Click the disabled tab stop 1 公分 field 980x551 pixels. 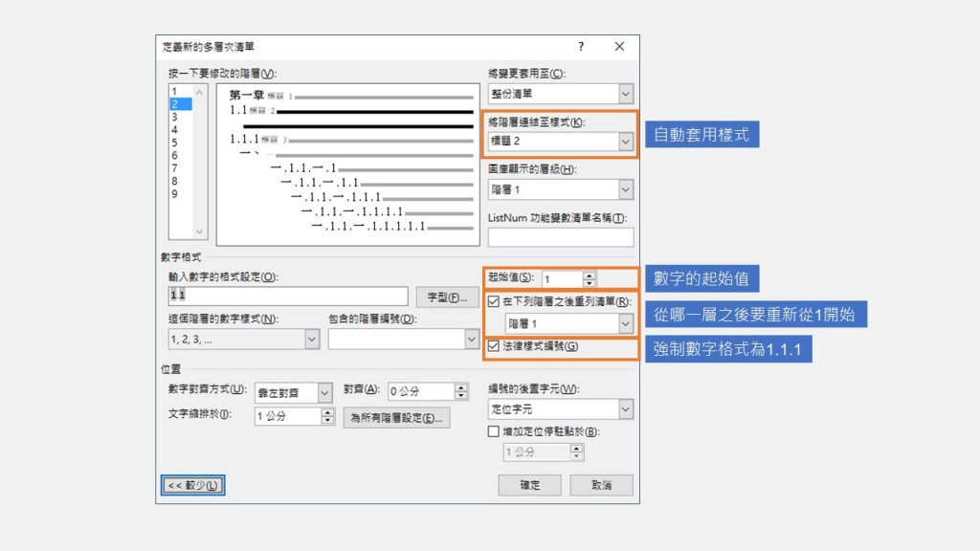click(537, 452)
